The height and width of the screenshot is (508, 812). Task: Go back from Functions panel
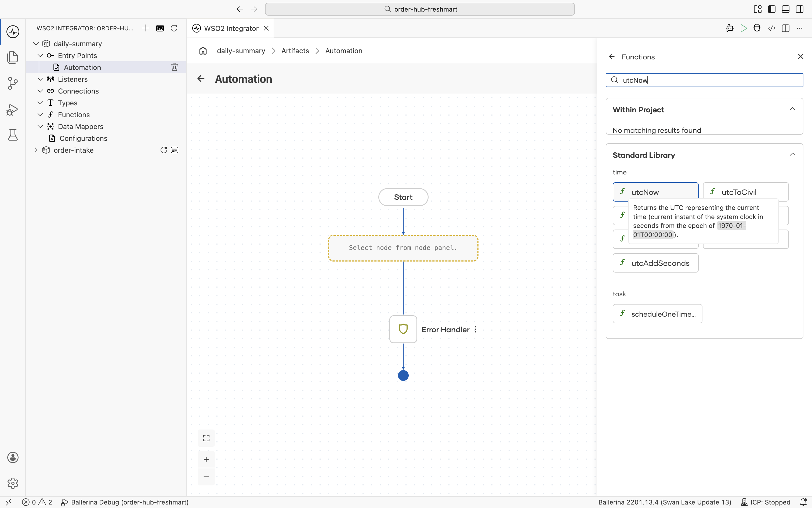[x=612, y=57]
